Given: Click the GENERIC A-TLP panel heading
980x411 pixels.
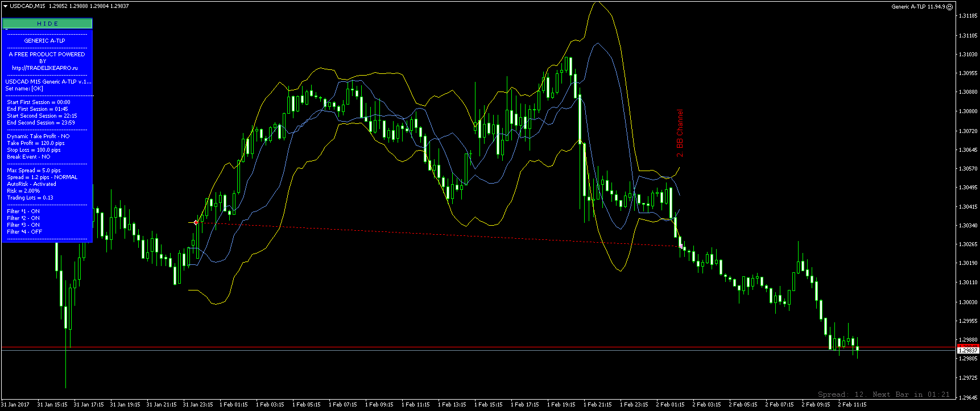Looking at the screenshot, I should pyautogui.click(x=44, y=41).
